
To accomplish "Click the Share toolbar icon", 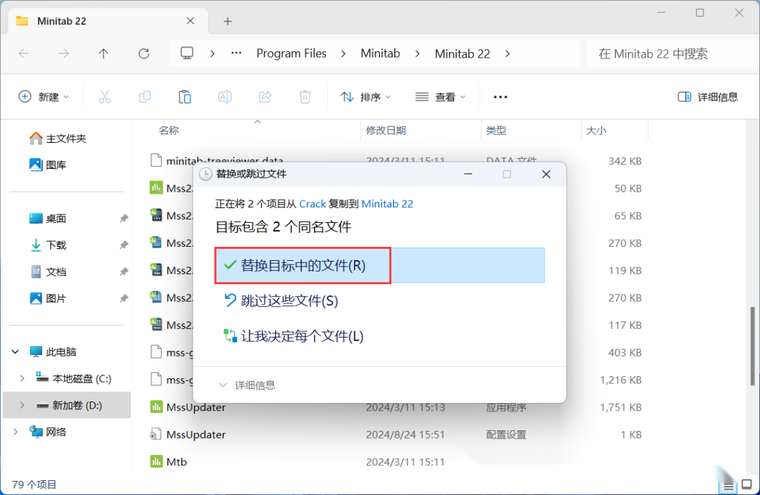I will 265,97.
